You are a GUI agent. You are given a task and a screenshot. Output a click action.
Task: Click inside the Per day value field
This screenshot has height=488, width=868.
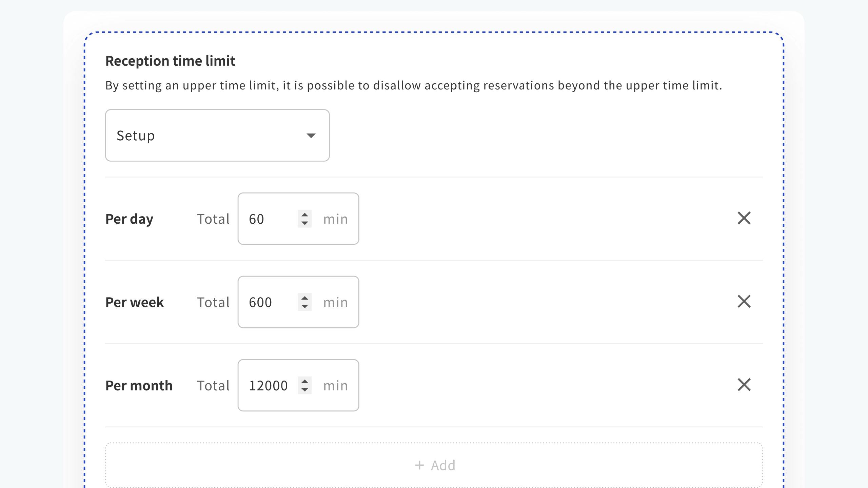click(268, 219)
